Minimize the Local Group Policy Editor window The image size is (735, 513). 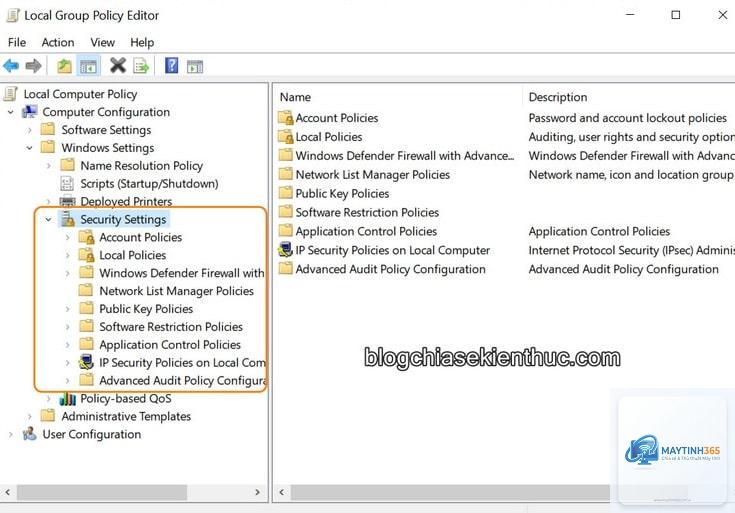(630, 15)
